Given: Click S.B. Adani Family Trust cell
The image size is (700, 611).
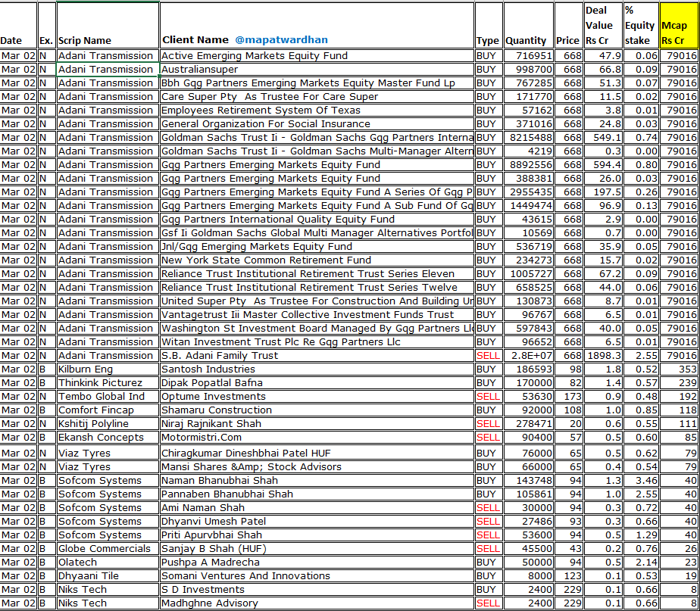Looking at the screenshot, I should [317, 356].
